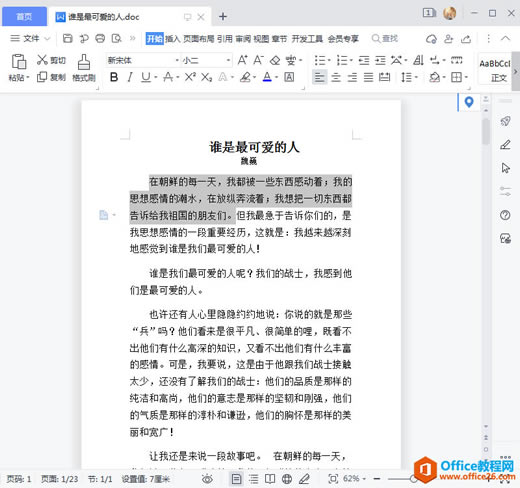Viewport: 520px width, 488px height.
Task: Toggle Bold formatting
Action: click(114, 77)
